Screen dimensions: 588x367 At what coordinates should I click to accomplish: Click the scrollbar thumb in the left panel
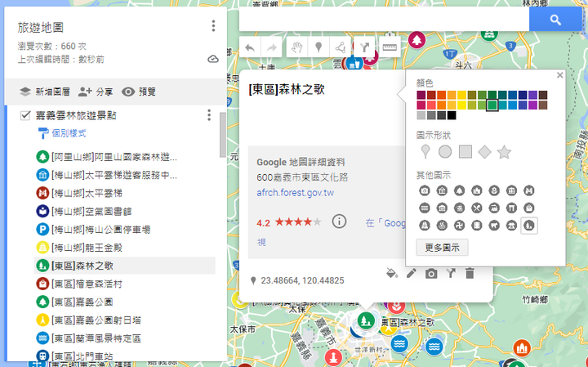(x=223, y=135)
